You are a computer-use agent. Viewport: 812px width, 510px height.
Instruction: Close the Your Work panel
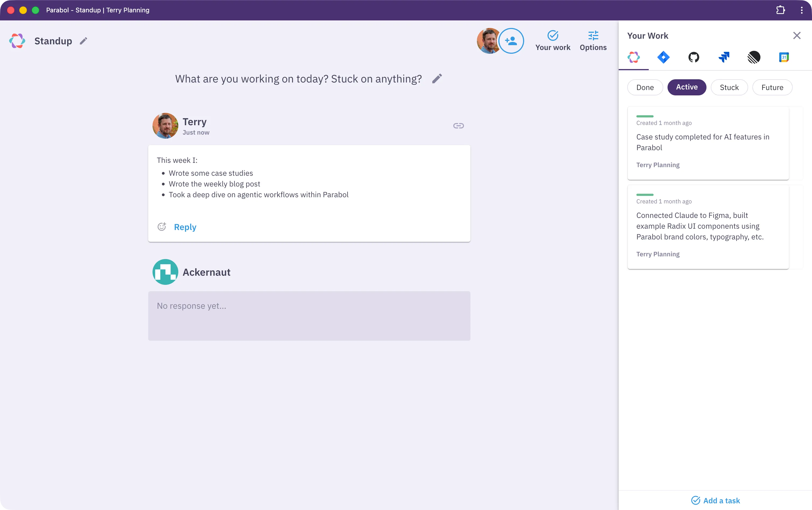(797, 36)
